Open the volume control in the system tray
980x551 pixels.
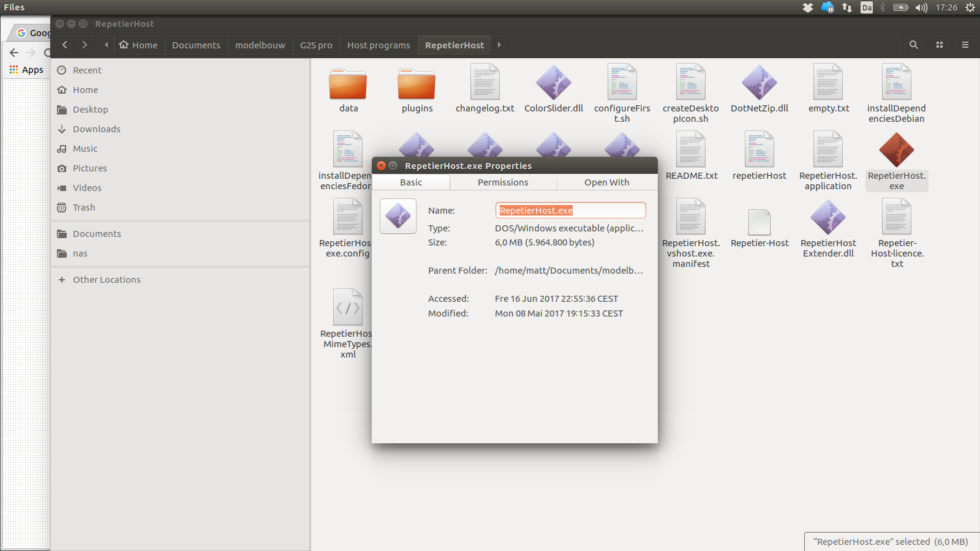(921, 7)
